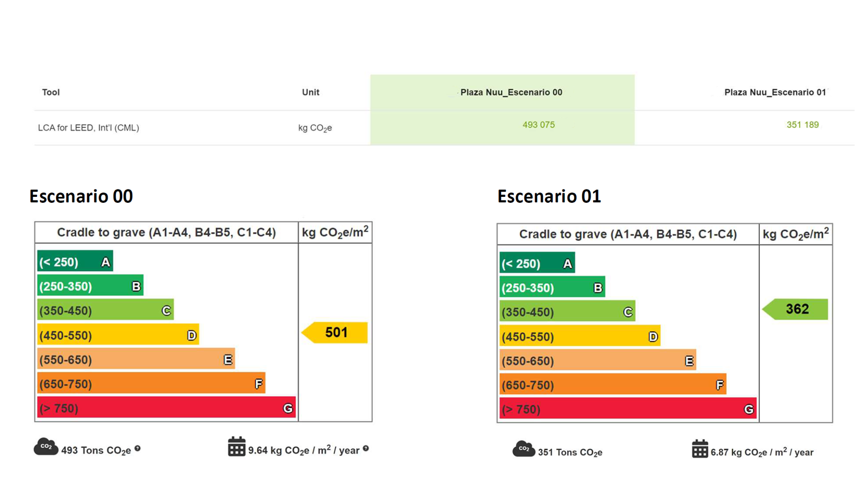
Task: Click the 493 075 value in the table
Action: (x=538, y=125)
